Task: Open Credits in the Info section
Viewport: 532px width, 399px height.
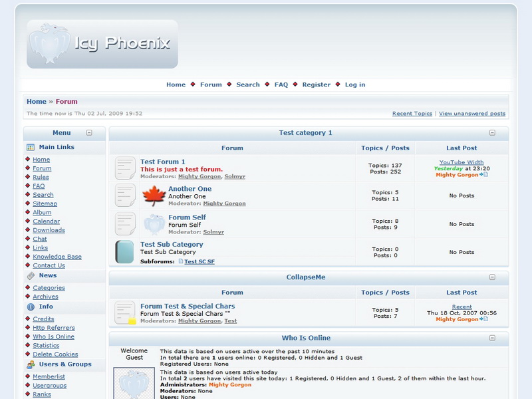Action: pos(43,319)
